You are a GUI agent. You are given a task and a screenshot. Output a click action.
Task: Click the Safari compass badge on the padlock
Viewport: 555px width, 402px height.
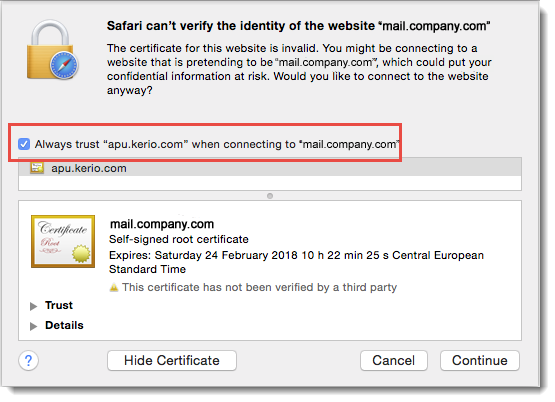click(x=64, y=66)
